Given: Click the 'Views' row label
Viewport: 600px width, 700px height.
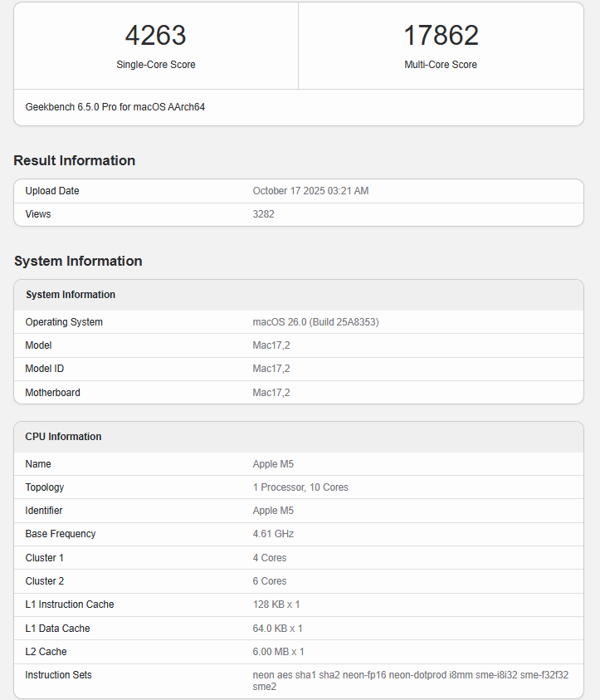Looking at the screenshot, I should pos(38,214).
